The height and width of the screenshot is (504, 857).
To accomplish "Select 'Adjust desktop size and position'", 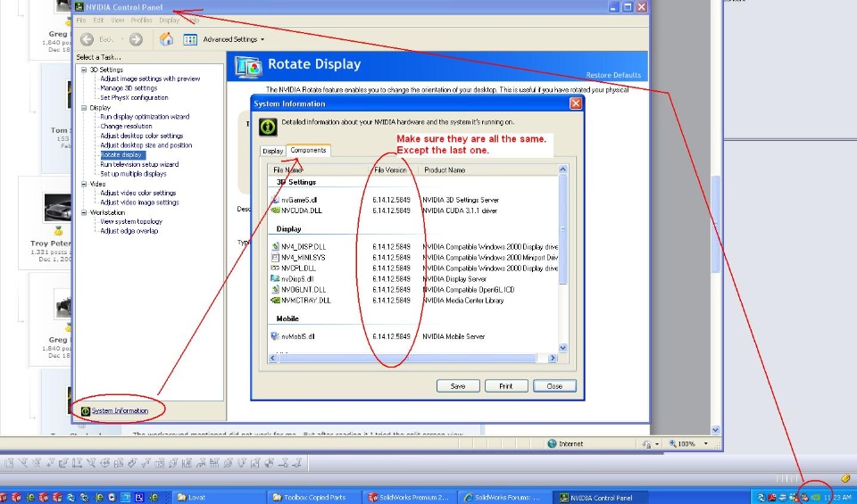I will 146,145.
